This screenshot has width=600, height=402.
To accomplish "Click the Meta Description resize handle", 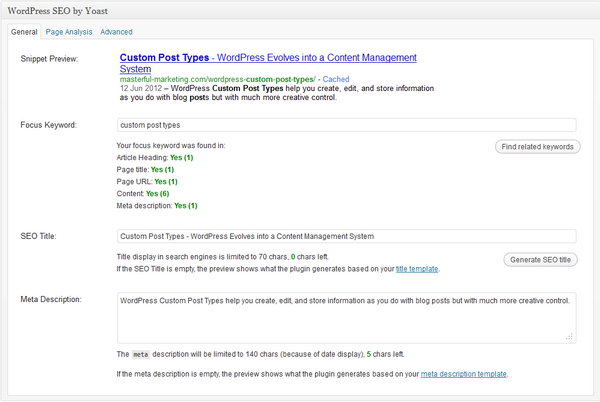I will click(569, 337).
